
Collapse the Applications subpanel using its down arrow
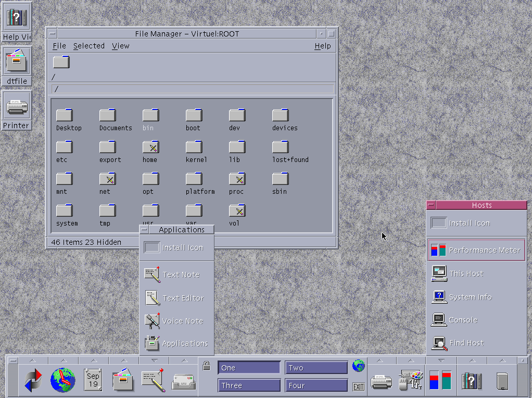[x=154, y=360]
